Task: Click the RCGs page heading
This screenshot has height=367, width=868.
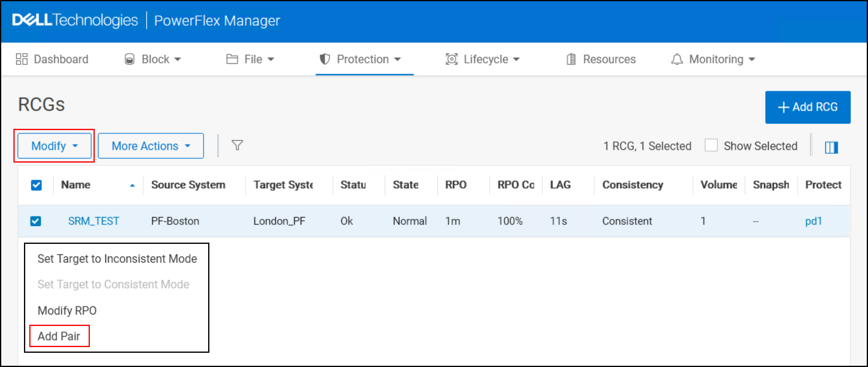Action: tap(41, 105)
